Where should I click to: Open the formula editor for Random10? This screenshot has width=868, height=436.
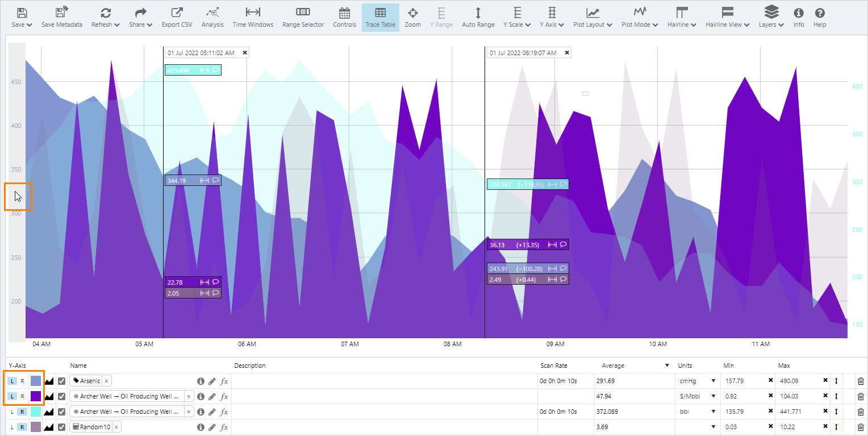224,427
